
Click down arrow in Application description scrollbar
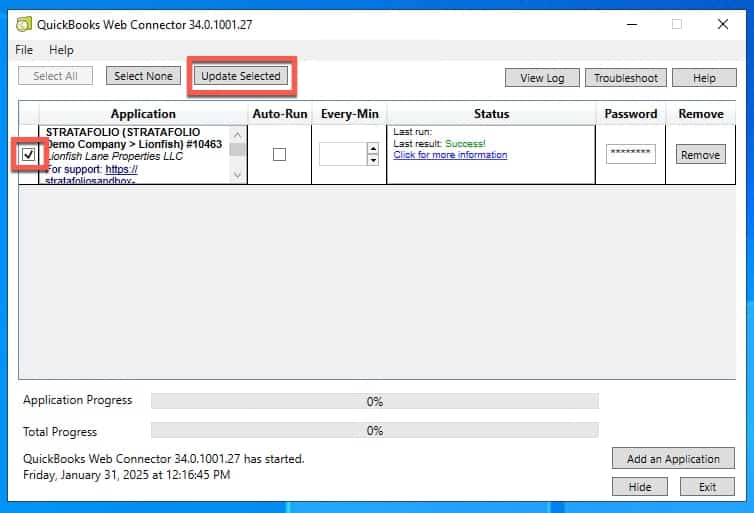[237, 175]
